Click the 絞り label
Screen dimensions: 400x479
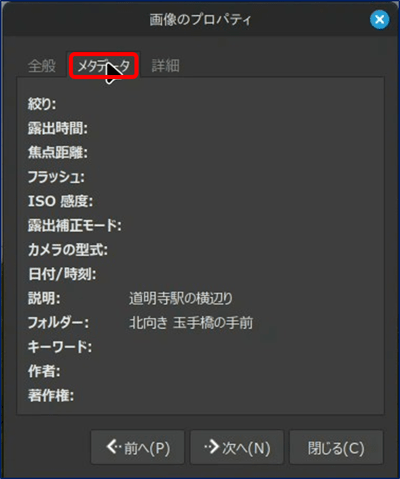42,104
